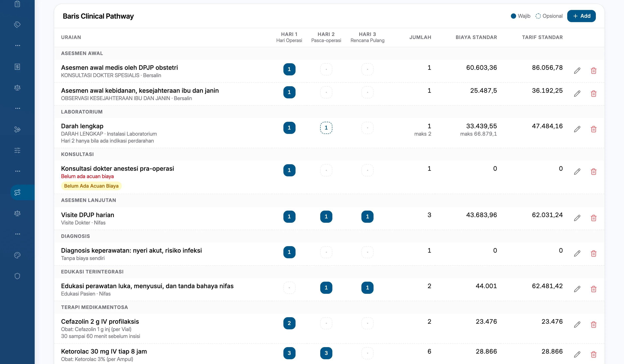The image size is (624, 364).
Task: Edit the Cefazolin 2 g IV profilaksis row
Action: coord(577,324)
